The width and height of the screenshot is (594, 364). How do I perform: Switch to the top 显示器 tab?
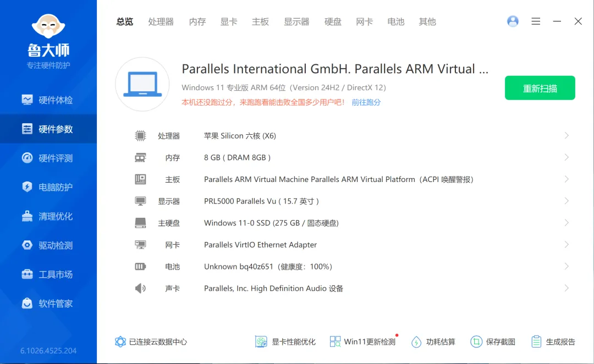click(296, 21)
